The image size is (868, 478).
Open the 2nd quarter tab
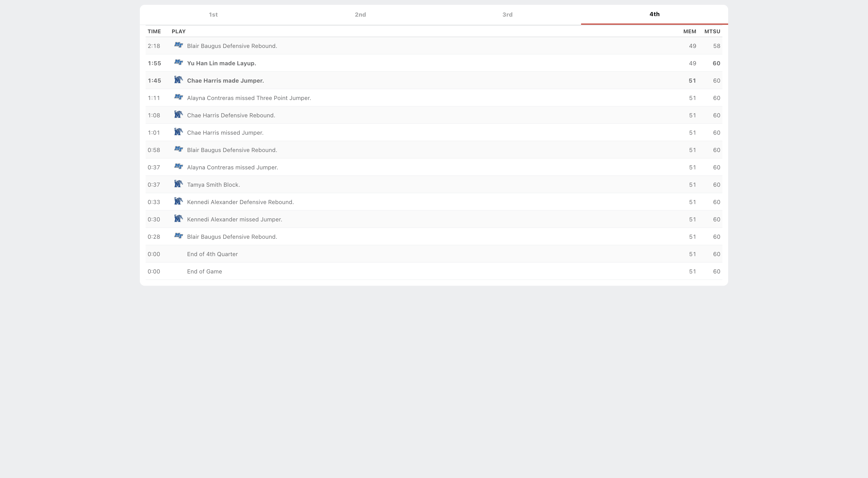click(360, 15)
